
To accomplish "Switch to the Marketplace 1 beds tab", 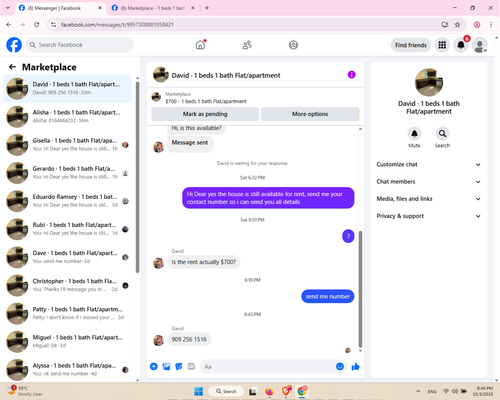I will (153, 8).
